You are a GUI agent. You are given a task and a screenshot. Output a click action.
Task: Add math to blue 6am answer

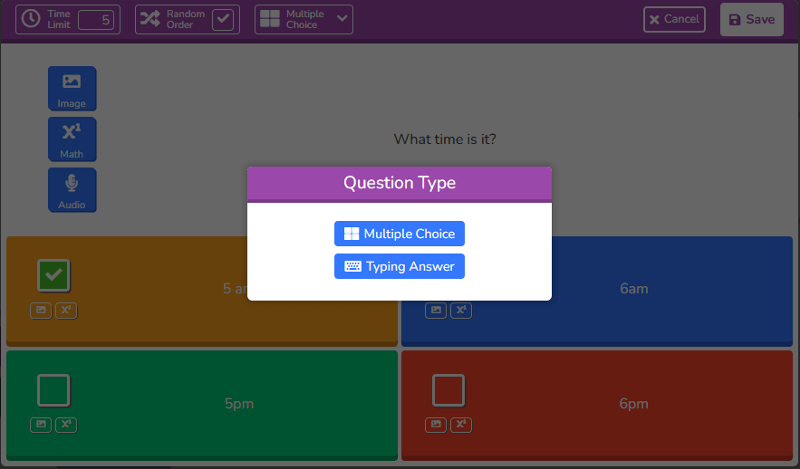461,310
